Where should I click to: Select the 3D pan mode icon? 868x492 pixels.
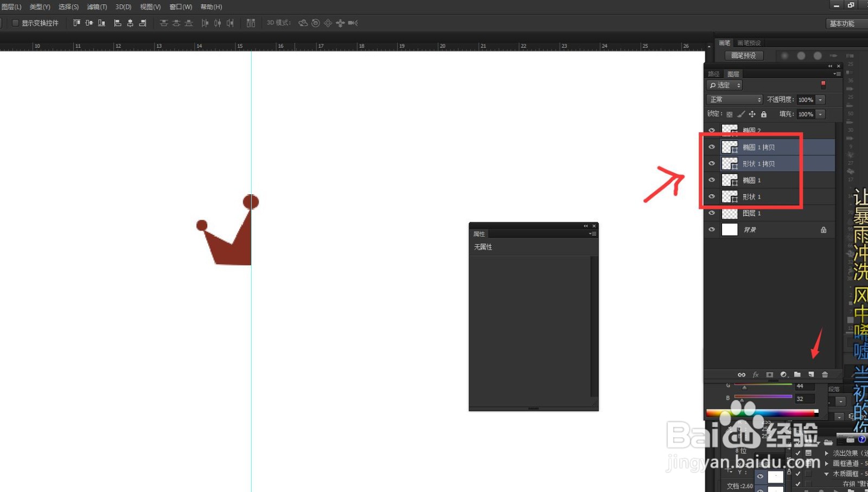(328, 23)
